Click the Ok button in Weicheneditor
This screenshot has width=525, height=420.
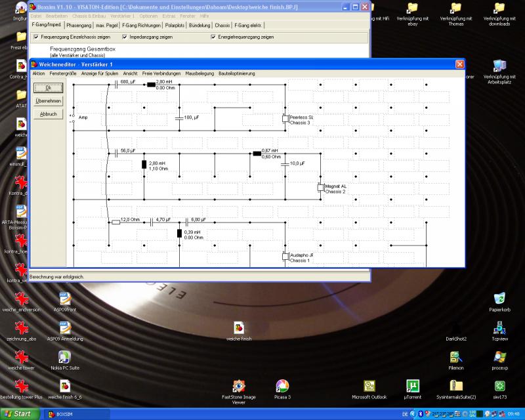(x=48, y=88)
